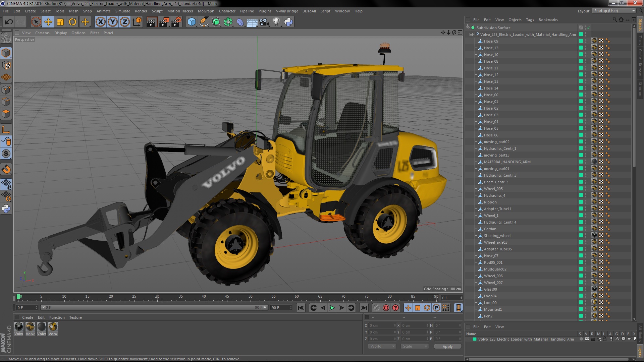Switch to Points mode
This screenshot has height=362, width=644.
[x=6, y=89]
